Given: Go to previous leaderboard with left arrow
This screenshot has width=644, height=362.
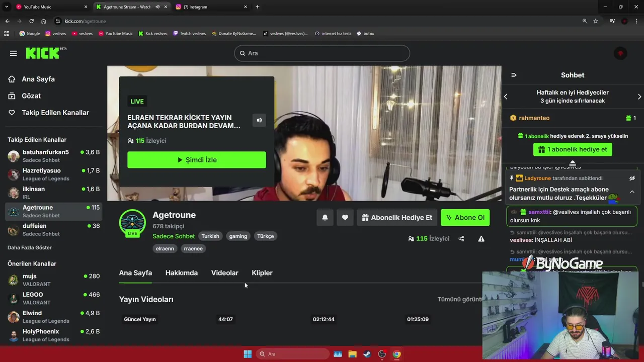Looking at the screenshot, I should point(506,97).
